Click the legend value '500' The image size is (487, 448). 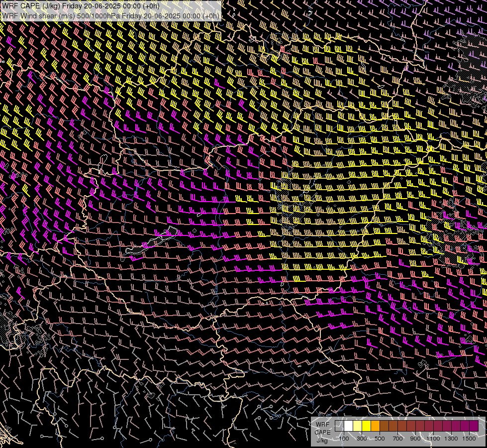pyautogui.click(x=380, y=439)
